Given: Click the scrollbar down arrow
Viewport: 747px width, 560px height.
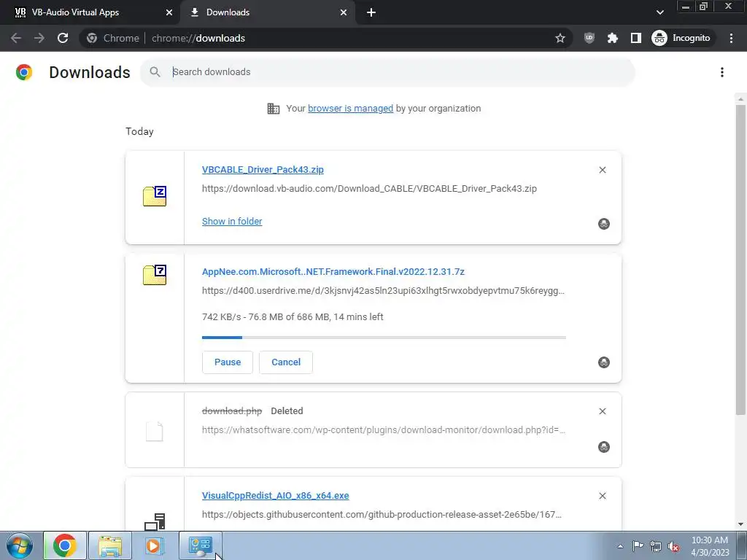Looking at the screenshot, I should pyautogui.click(x=740, y=524).
